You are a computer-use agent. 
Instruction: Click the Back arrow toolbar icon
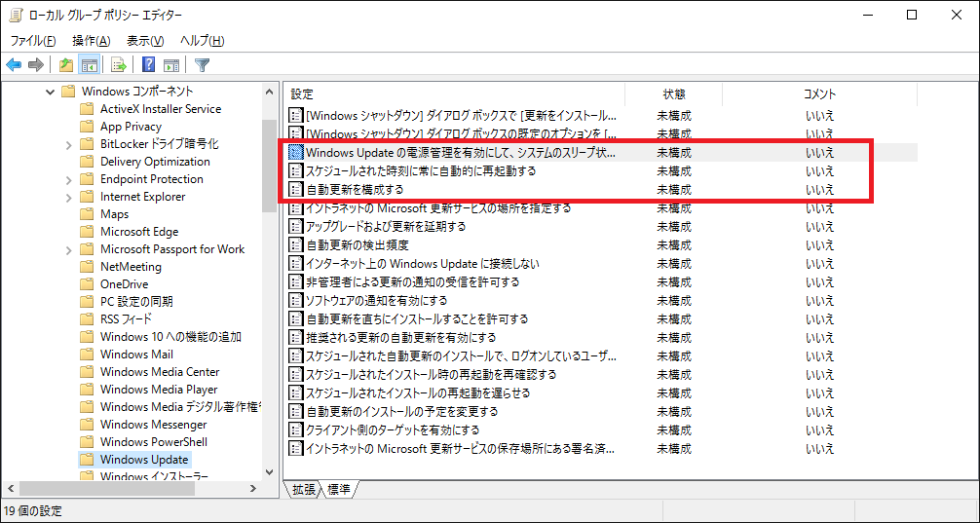[x=14, y=65]
